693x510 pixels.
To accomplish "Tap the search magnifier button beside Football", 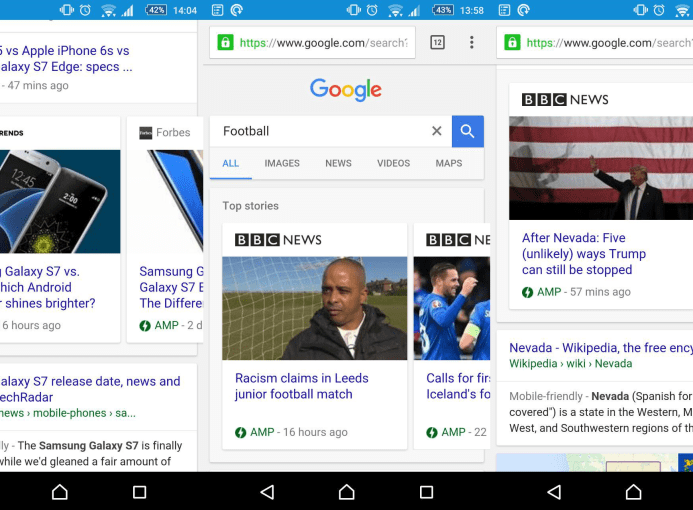I will (468, 131).
